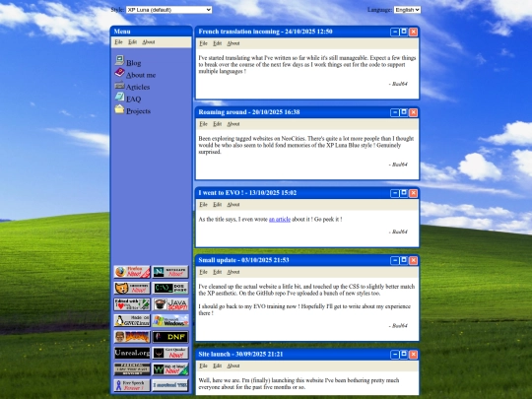Click 'Roaming around - 20/10/2025 16:38' title
This screenshot has height=399, width=532.
249,112
